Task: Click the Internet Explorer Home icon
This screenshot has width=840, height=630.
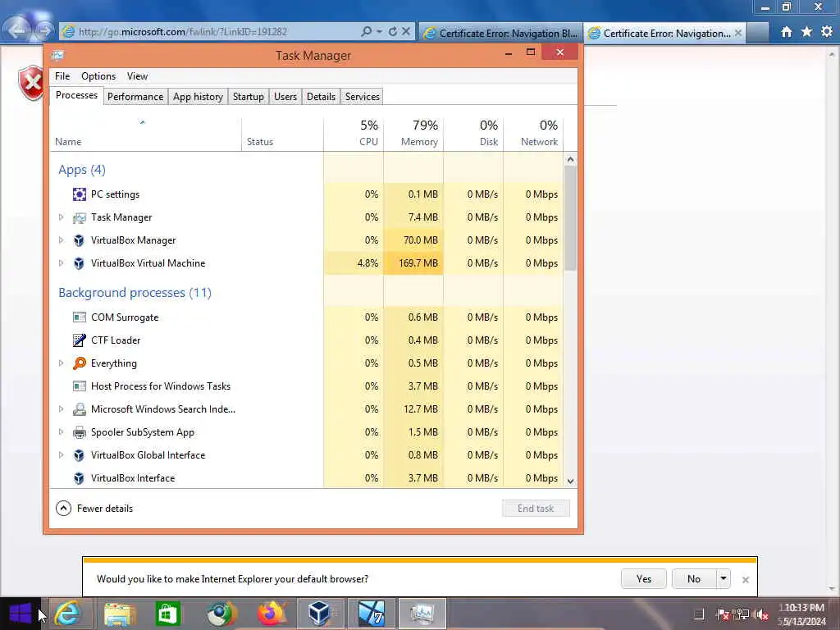Action: tap(787, 32)
